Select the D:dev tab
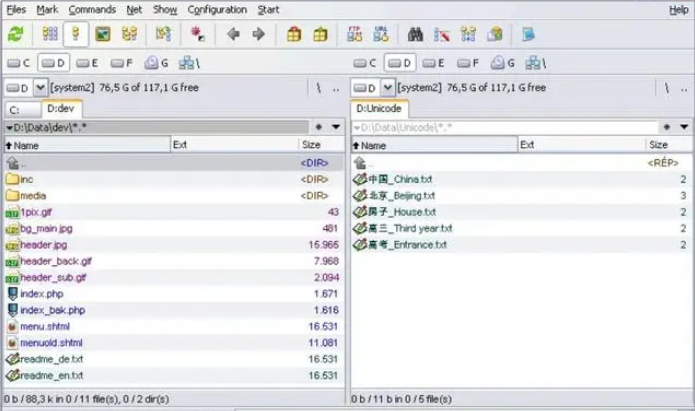The width and height of the screenshot is (695, 411). click(x=61, y=109)
